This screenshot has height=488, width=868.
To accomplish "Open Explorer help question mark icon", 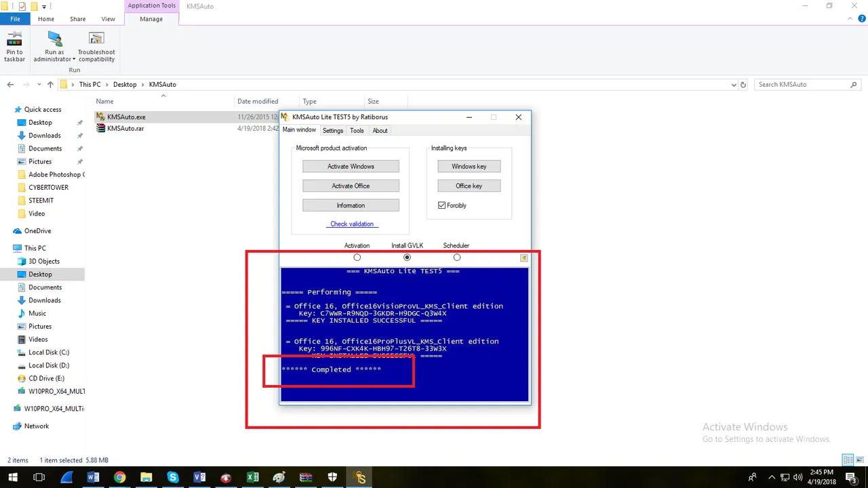I will pos(861,19).
